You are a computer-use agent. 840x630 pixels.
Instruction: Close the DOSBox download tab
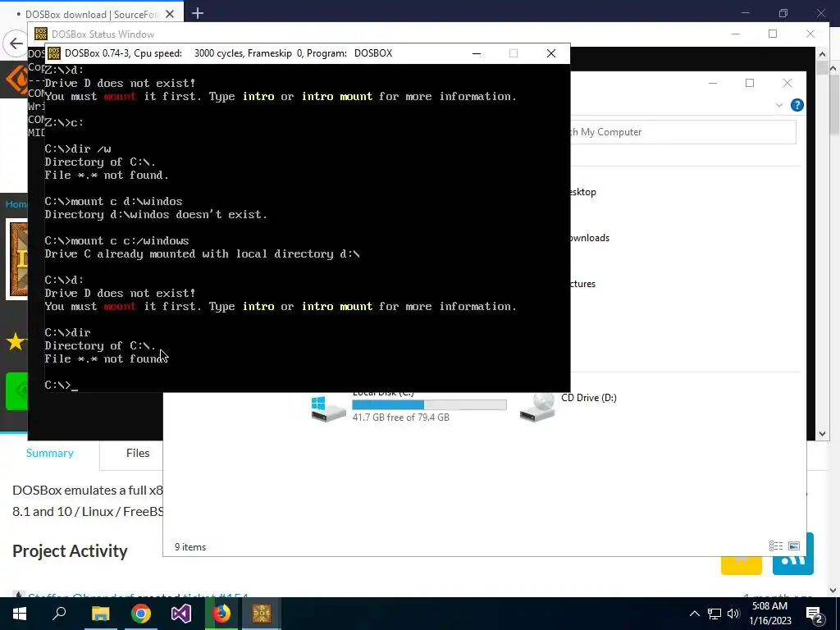pyautogui.click(x=170, y=14)
